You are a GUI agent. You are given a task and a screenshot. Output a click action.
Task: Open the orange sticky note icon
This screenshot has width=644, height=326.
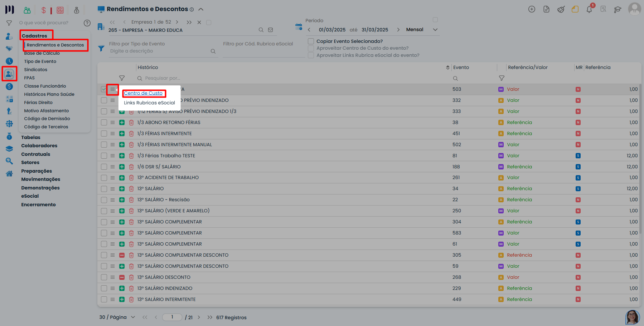click(575, 9)
